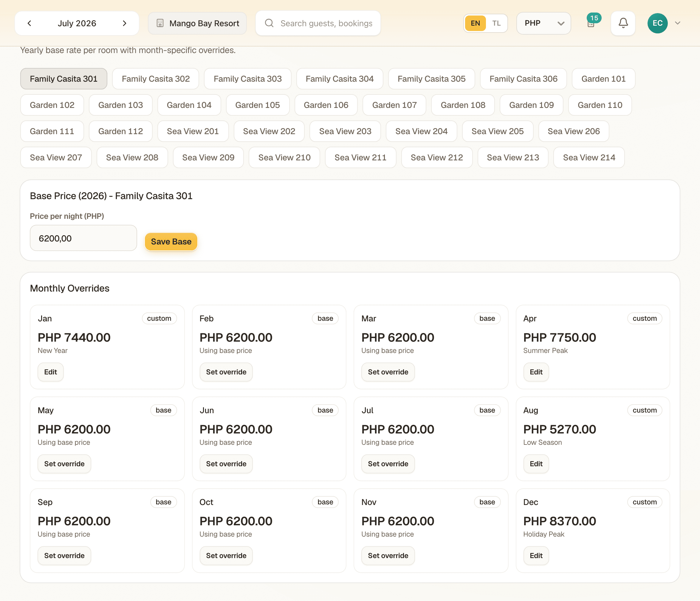
Task: Select the Sea View 207 room
Action: click(x=56, y=157)
